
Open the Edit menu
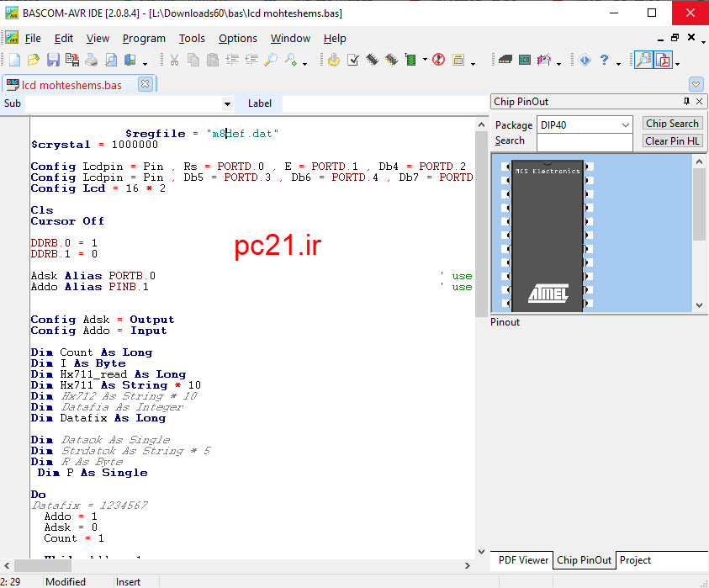click(64, 39)
